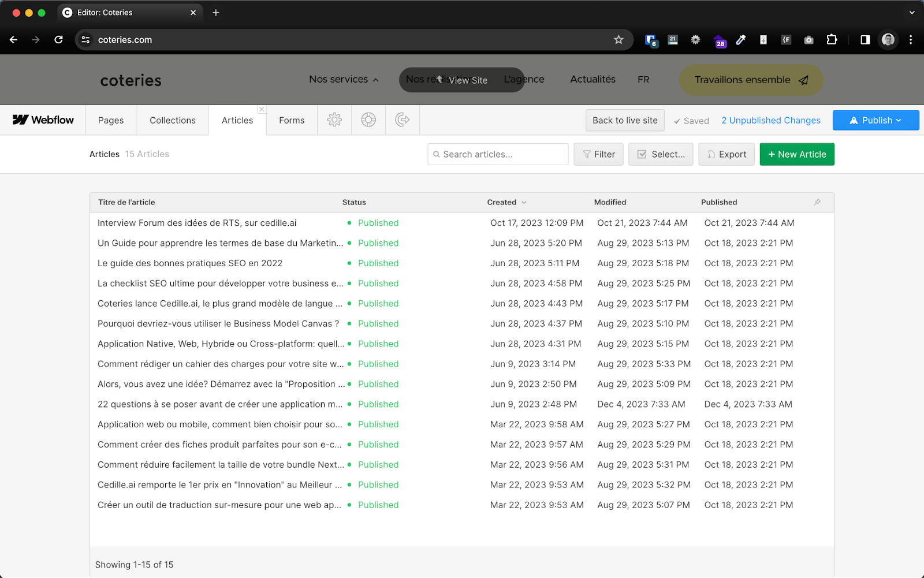Image resolution: width=924 pixels, height=578 pixels.
Task: Open a new browser tab
Action: click(x=216, y=13)
